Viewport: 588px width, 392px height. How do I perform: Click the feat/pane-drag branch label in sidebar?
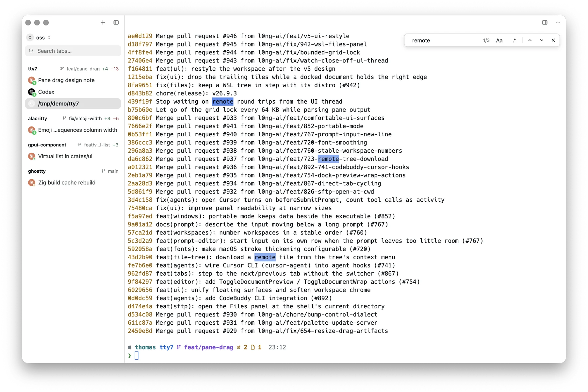click(x=83, y=69)
